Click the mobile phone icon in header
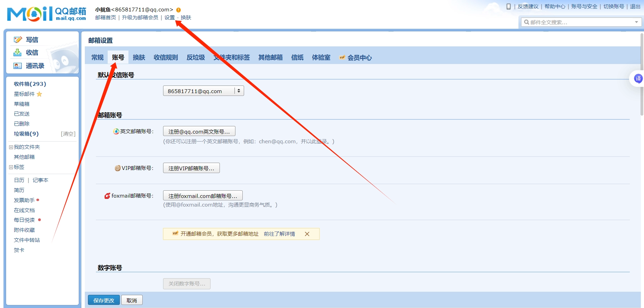644x308 pixels. 509,6
